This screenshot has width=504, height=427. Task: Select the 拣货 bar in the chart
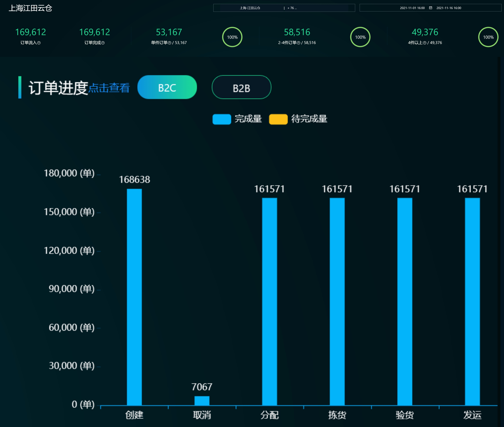click(337, 302)
